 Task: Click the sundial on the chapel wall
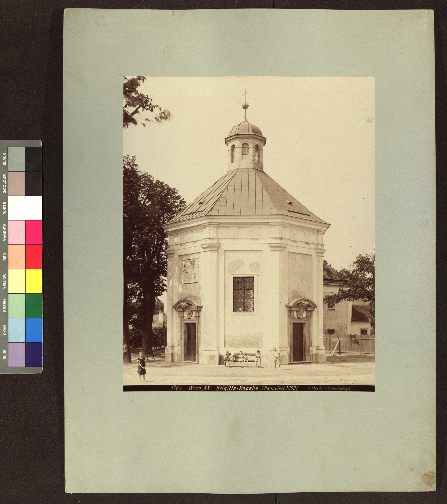pyautogui.click(x=190, y=271)
